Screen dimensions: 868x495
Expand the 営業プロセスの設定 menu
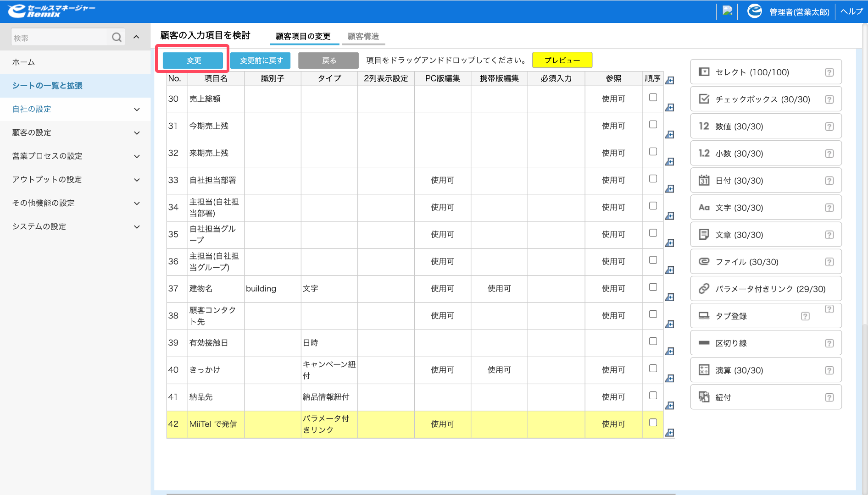[75, 156]
